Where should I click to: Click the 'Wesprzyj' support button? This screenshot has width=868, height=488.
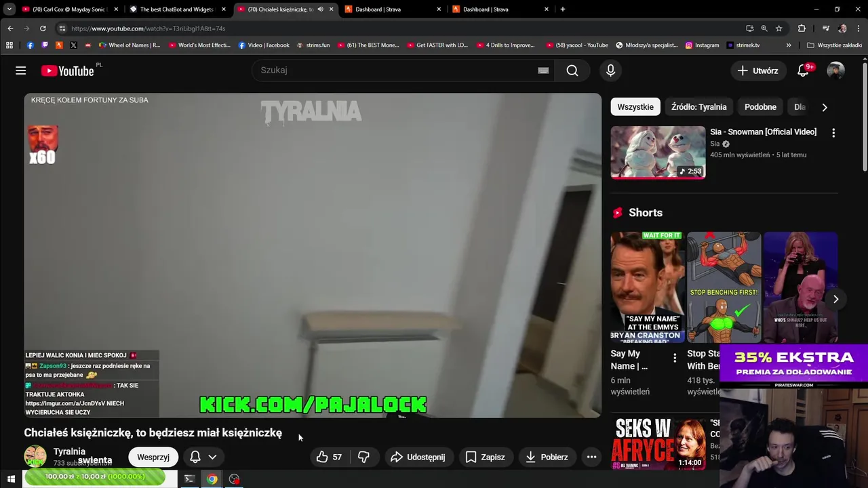(x=153, y=457)
